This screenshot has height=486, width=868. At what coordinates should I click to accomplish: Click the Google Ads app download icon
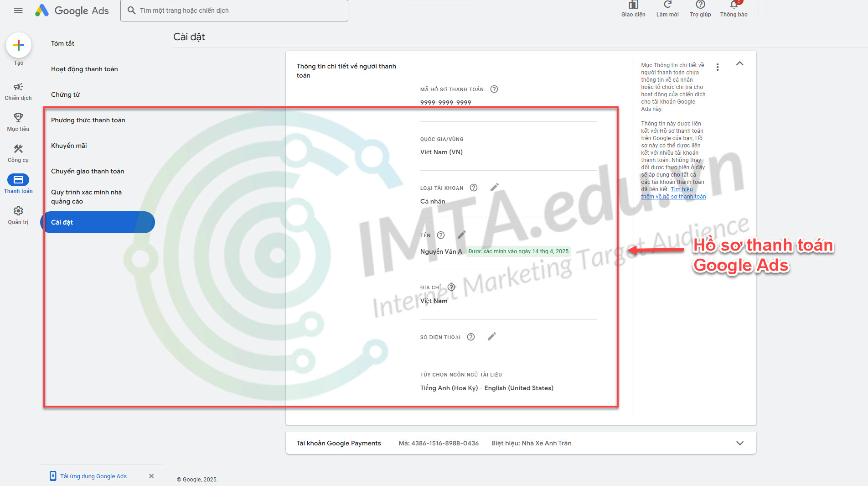coord(53,476)
